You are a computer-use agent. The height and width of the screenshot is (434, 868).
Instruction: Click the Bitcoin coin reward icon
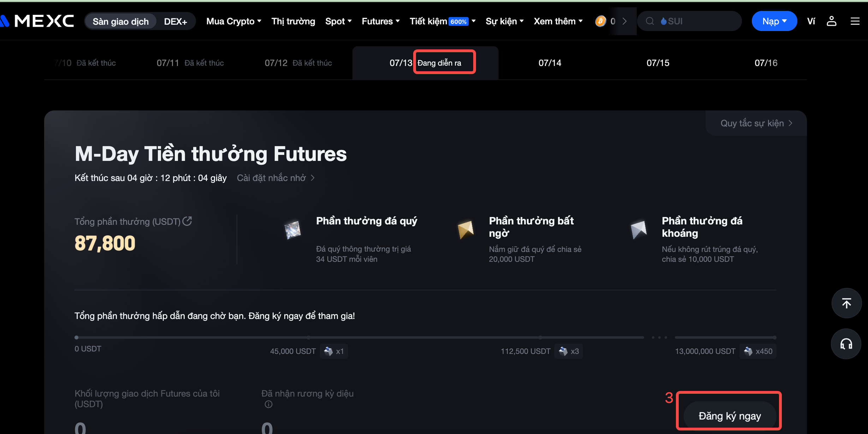pos(600,21)
